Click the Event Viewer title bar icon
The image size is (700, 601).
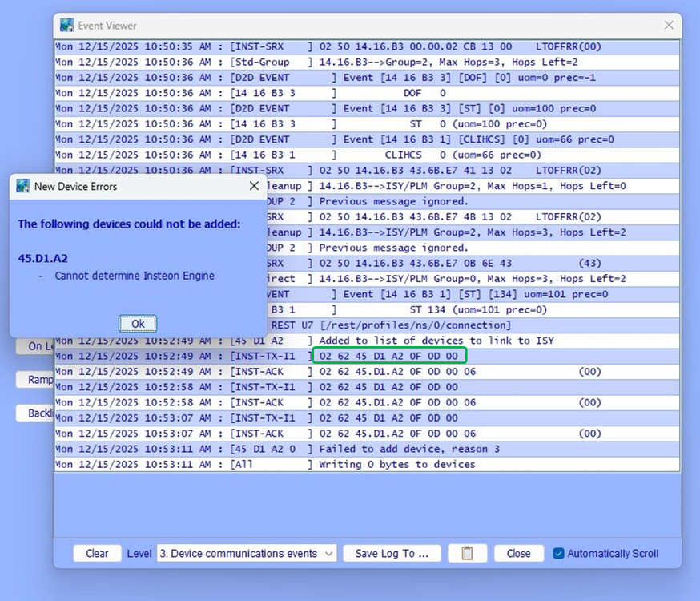(x=67, y=26)
